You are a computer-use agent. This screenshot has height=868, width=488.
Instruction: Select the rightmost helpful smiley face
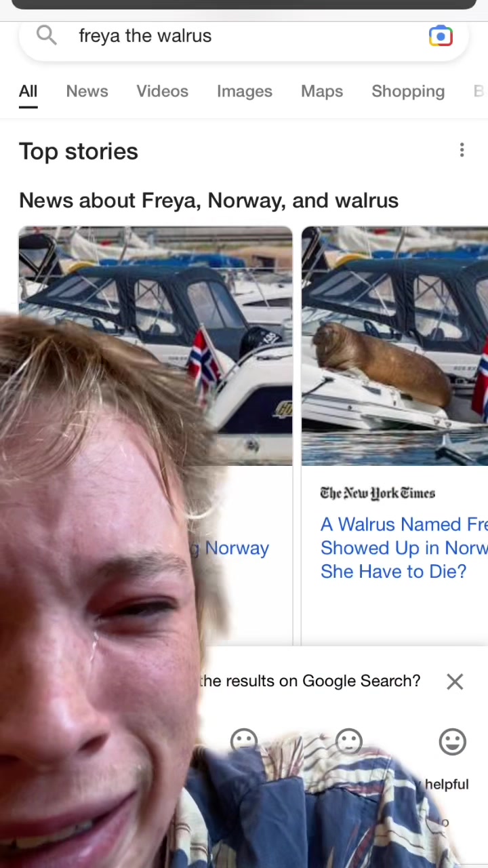click(x=452, y=742)
